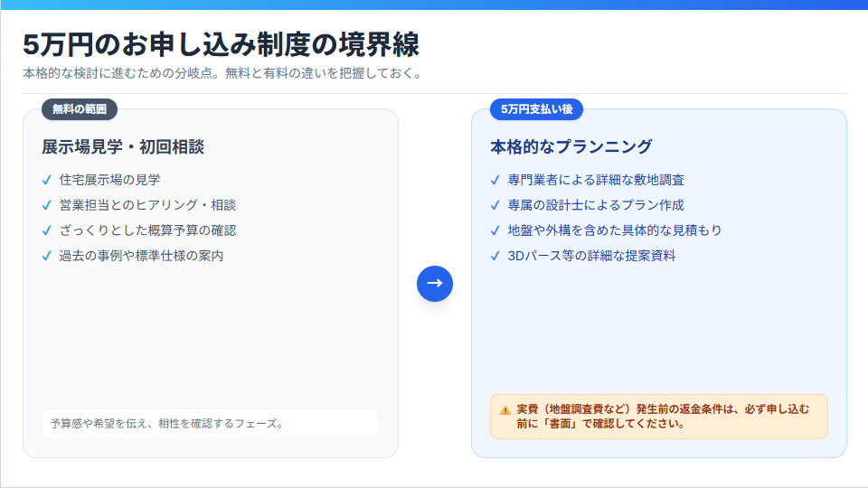The height and width of the screenshot is (488, 868).
Task: Click heading 本格的なプランニング
Action: coord(571,146)
